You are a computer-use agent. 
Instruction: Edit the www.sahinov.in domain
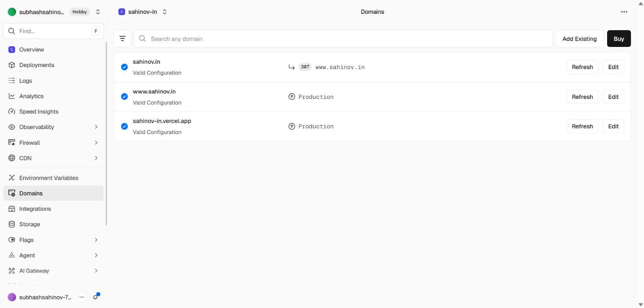click(613, 97)
